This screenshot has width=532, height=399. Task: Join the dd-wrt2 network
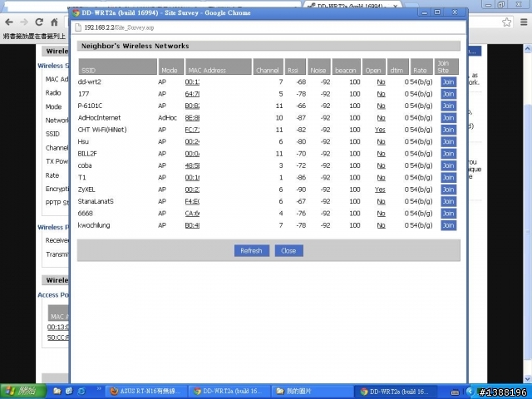pos(448,82)
